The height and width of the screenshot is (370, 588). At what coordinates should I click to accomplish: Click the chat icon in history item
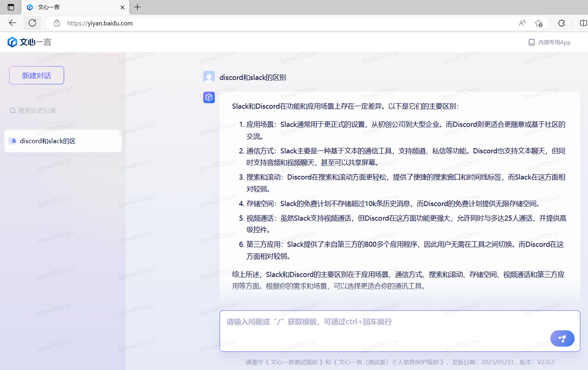(x=12, y=141)
